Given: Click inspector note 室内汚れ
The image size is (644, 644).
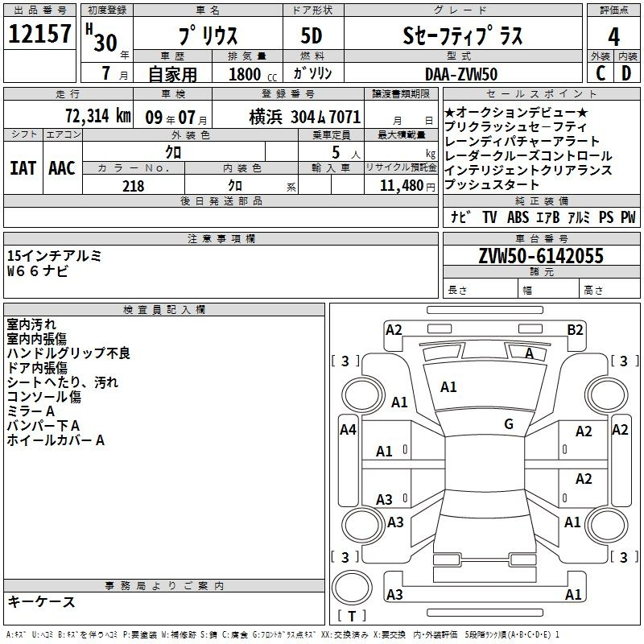Looking at the screenshot, I should (x=31, y=324).
